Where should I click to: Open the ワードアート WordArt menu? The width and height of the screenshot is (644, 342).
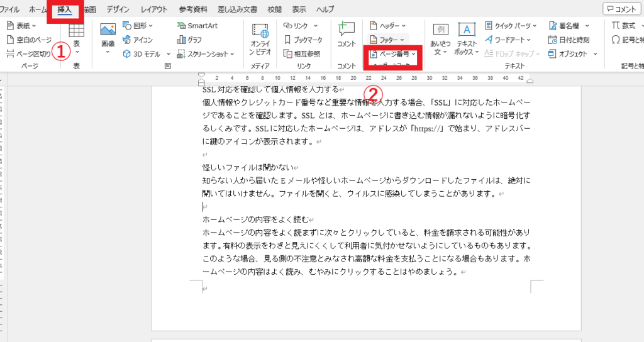[x=508, y=40]
